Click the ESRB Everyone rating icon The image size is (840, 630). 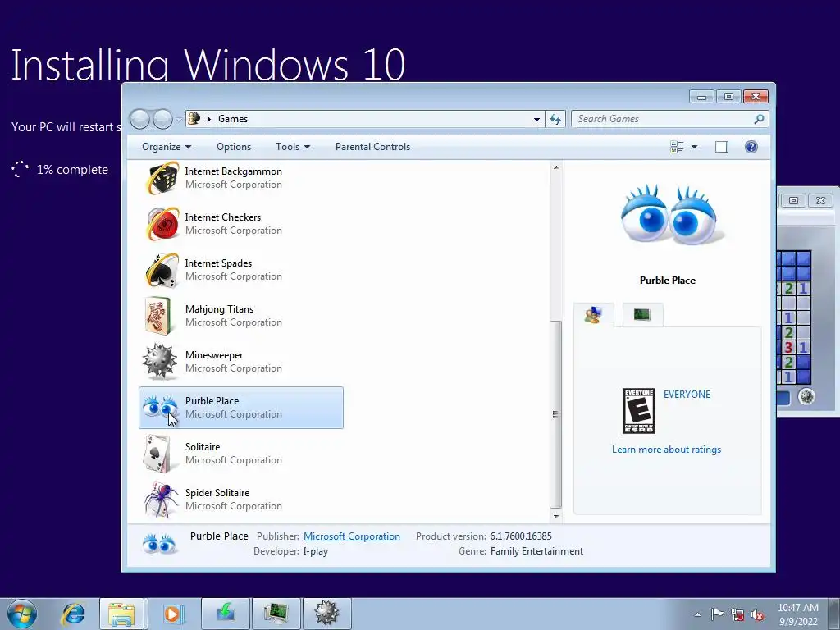(638, 411)
